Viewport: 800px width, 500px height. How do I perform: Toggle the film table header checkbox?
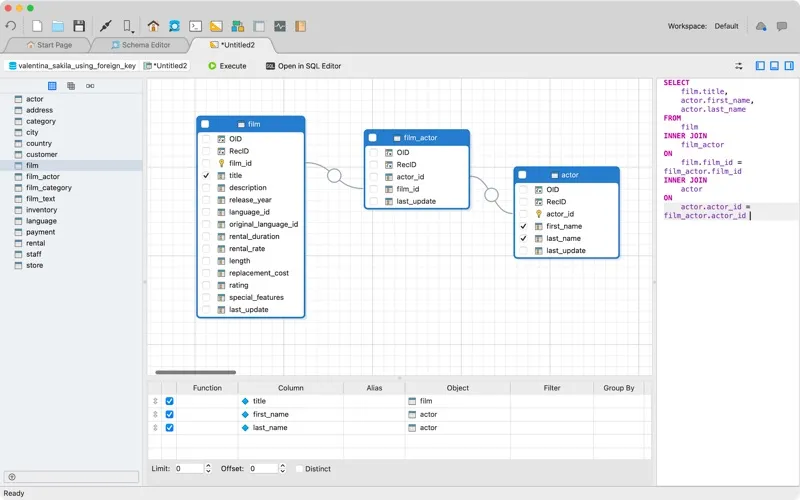point(205,124)
